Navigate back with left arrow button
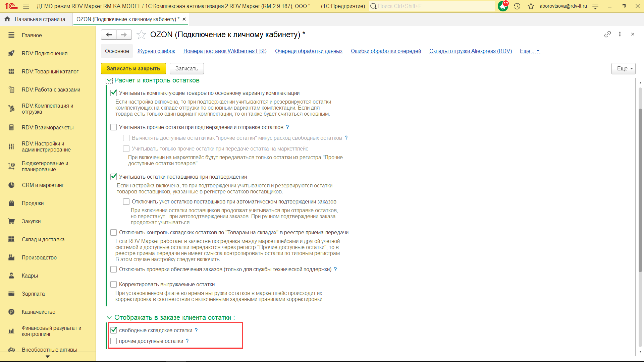 (109, 35)
